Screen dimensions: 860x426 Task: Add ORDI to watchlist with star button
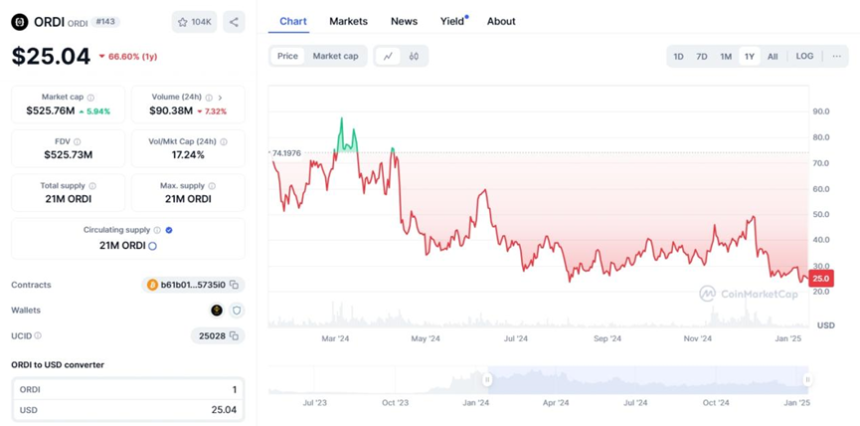pos(195,22)
